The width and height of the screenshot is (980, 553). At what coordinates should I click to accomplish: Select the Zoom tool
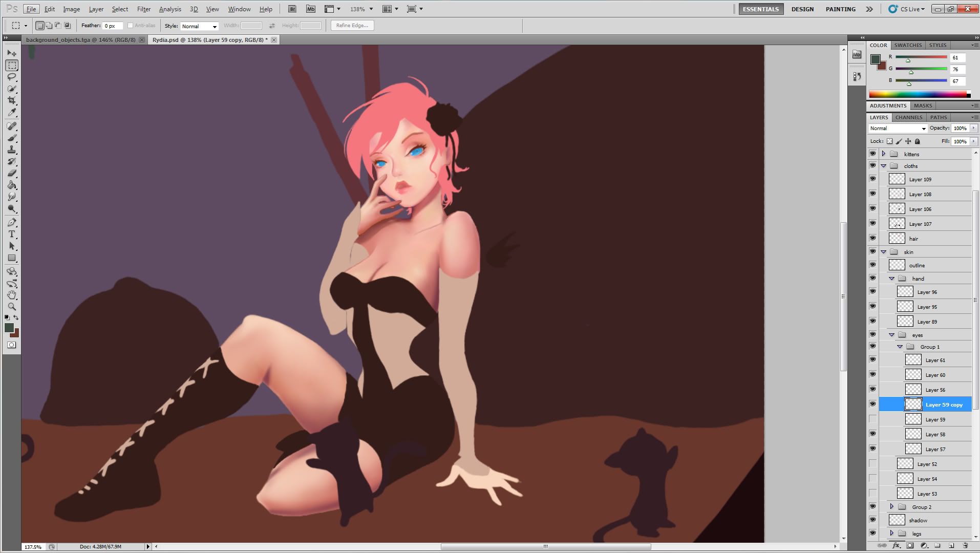[12, 307]
